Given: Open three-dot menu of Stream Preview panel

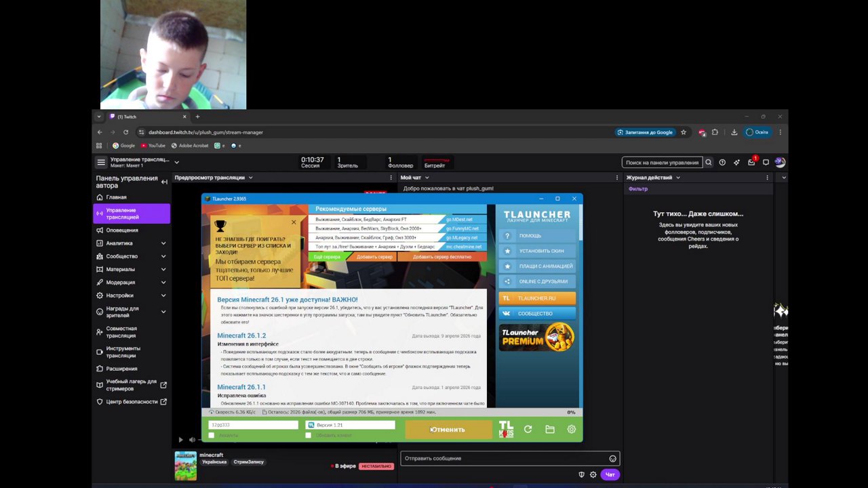Looking at the screenshot, I should [x=391, y=178].
